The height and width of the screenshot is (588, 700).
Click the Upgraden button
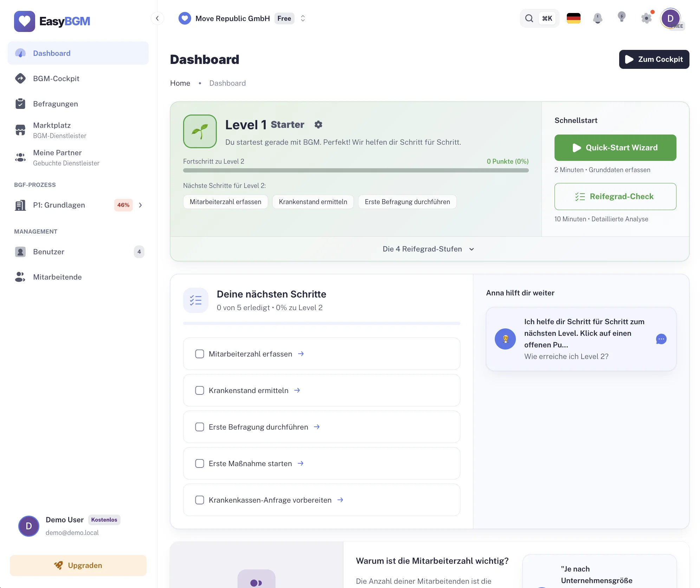[x=78, y=566]
